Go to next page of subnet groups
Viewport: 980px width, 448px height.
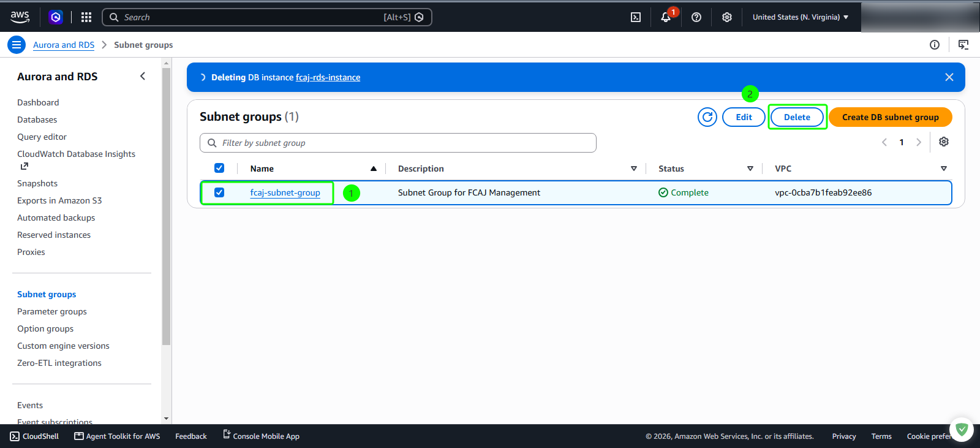coord(919,142)
